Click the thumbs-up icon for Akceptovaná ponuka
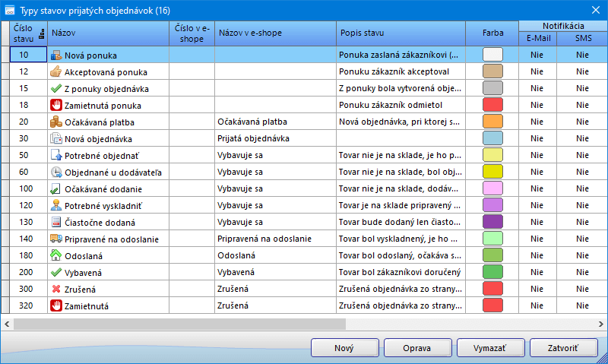608x364 pixels. (55, 71)
